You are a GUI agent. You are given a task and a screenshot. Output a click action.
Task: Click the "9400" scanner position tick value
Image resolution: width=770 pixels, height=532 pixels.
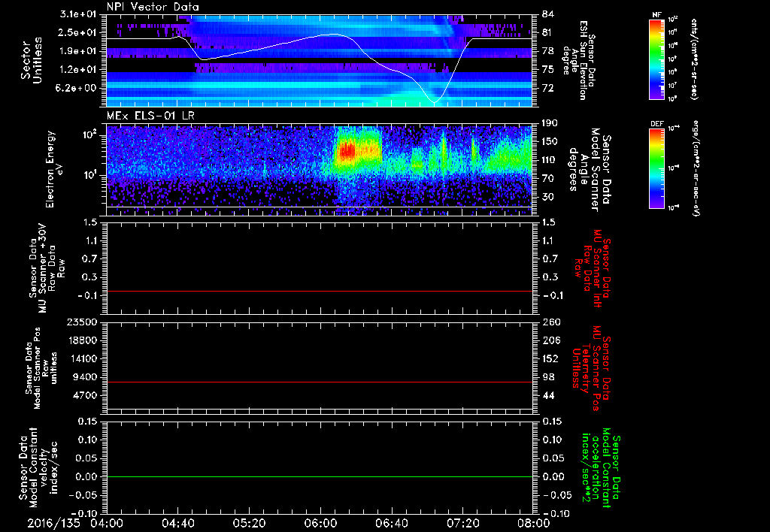pos(86,377)
